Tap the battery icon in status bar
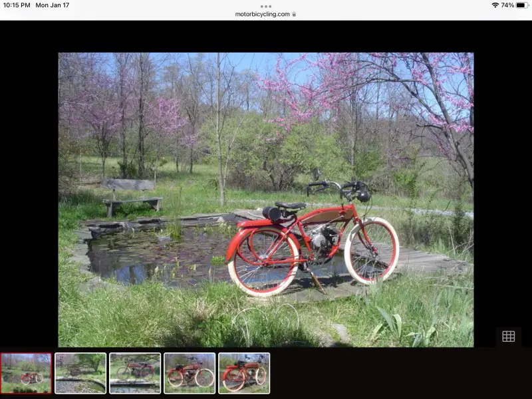532x399 pixels. 522,5
